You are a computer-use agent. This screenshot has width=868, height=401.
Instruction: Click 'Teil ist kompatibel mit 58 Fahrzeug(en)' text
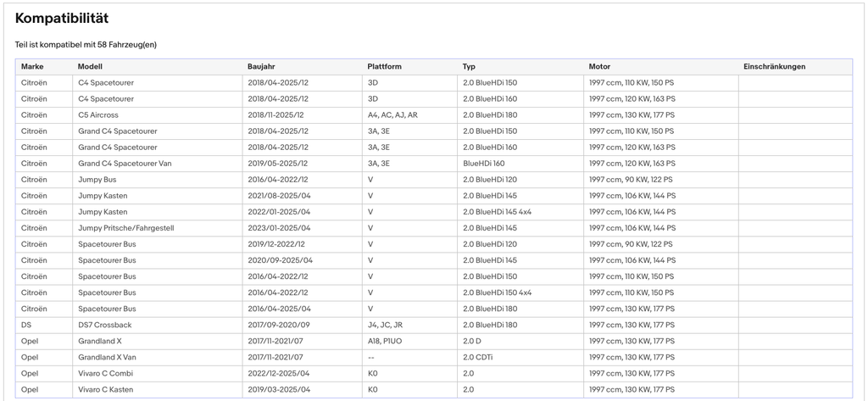click(86, 45)
